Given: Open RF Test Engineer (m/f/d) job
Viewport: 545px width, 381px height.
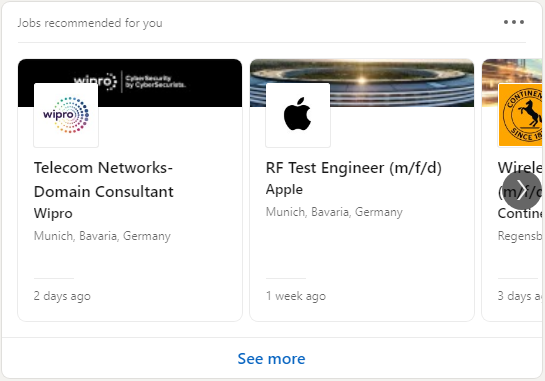Looking at the screenshot, I should [x=354, y=168].
